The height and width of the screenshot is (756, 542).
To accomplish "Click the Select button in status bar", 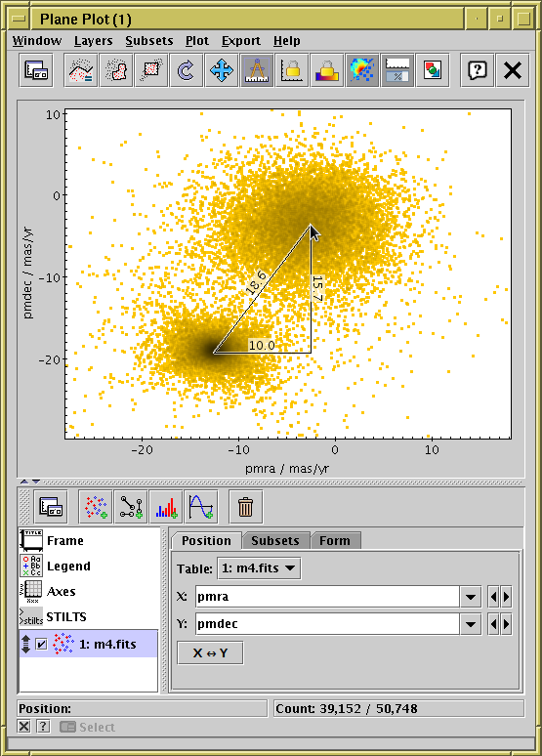I will pos(87,727).
